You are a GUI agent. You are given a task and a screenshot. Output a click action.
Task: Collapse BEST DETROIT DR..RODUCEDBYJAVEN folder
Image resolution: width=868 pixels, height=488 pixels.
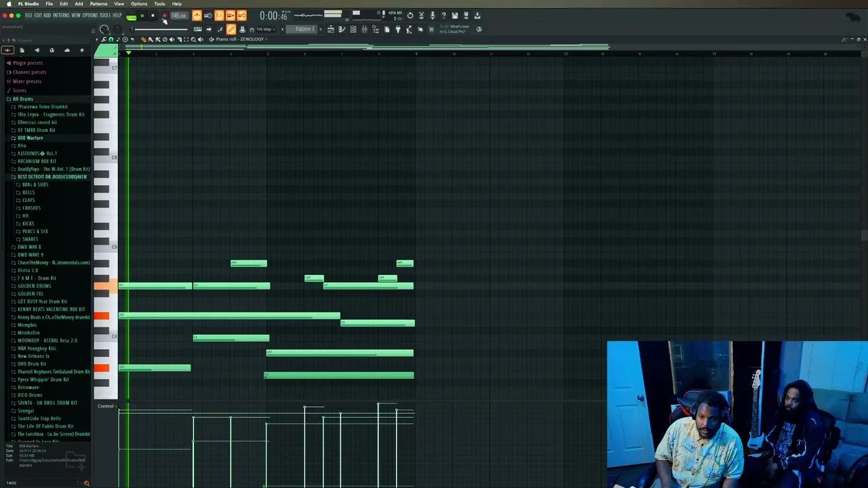pyautogui.click(x=52, y=177)
